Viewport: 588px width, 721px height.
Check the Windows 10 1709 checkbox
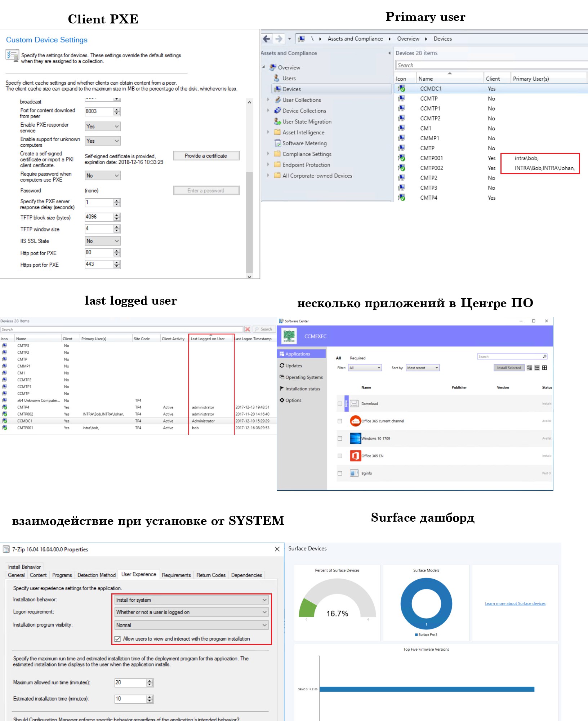coord(340,438)
